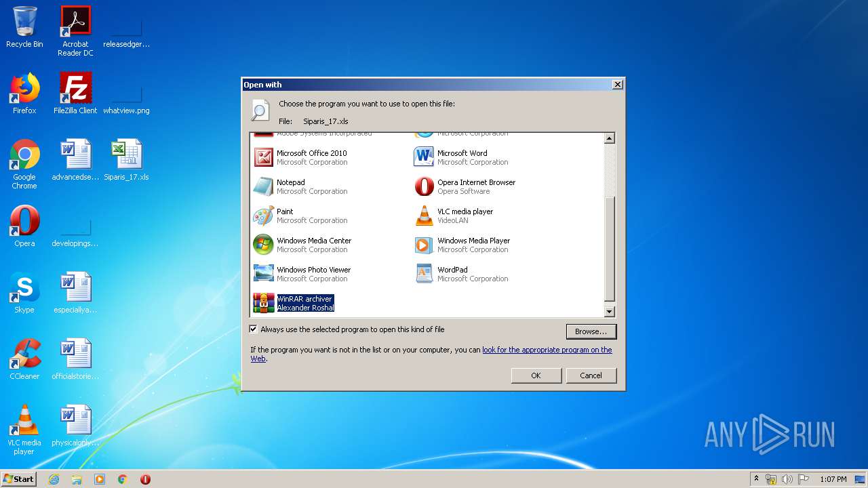Open the 1:07 PM taskbar clock
The image size is (868, 488).
click(833, 479)
